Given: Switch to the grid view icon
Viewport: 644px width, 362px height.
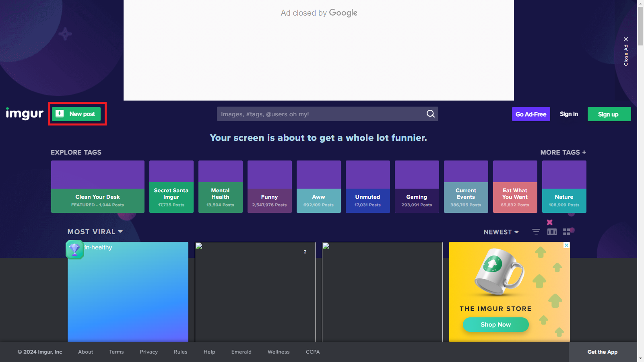Looking at the screenshot, I should coord(567,232).
